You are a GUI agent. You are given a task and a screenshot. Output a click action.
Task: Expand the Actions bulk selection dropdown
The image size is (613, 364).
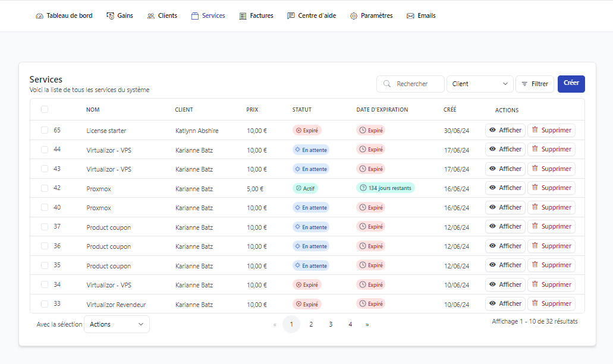pos(117,324)
